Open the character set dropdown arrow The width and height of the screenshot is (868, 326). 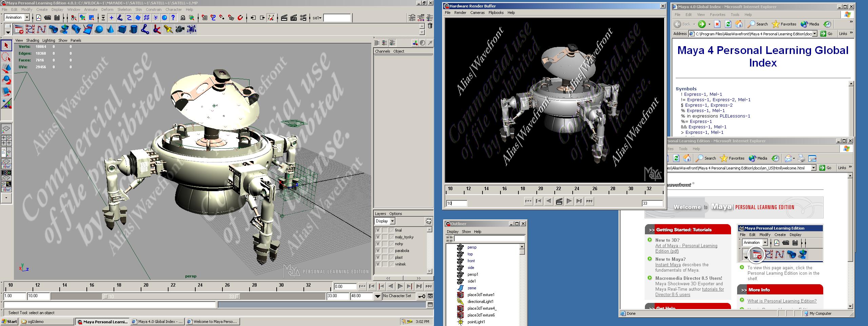pyautogui.click(x=377, y=296)
